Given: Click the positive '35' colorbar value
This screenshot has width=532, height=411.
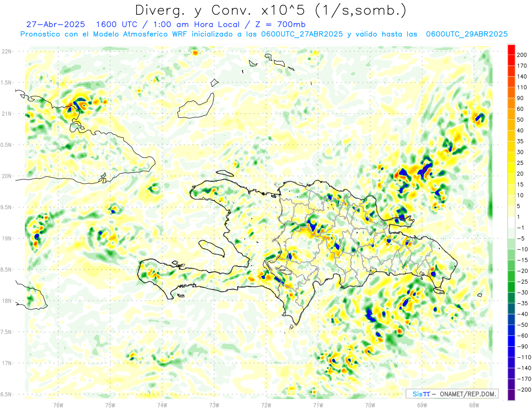Looking at the screenshot, I should click(x=520, y=141).
